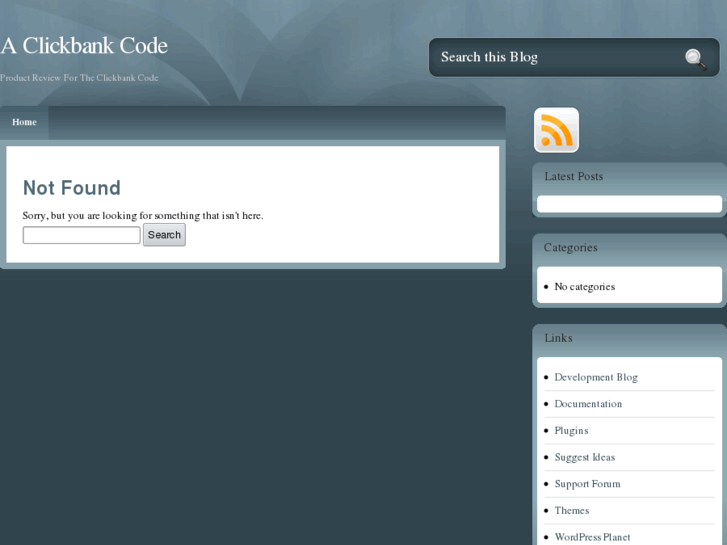
Task: Click the Product Review tagline text
Action: point(79,78)
